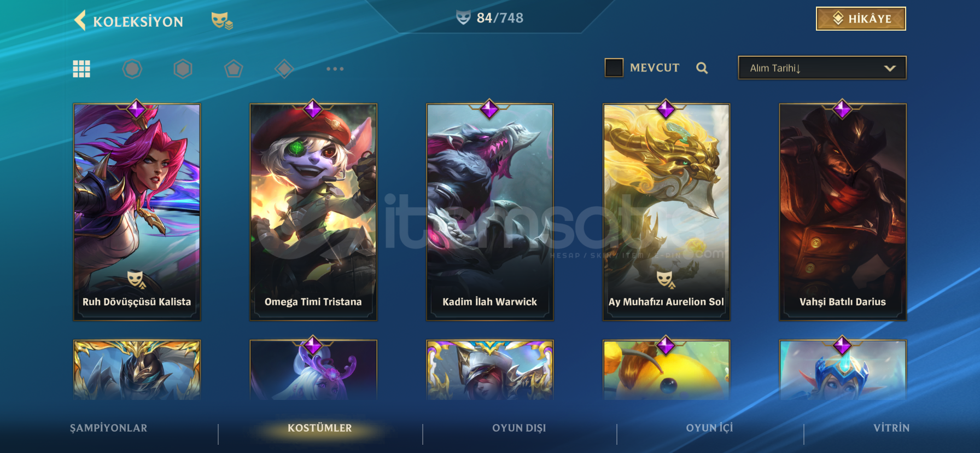Open the Alım Tarihi sort dropdown

pyautogui.click(x=822, y=68)
